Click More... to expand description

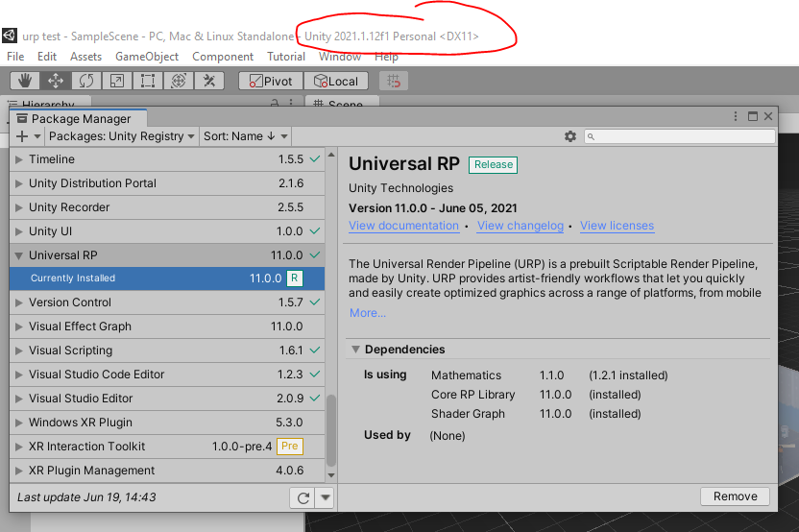click(368, 313)
